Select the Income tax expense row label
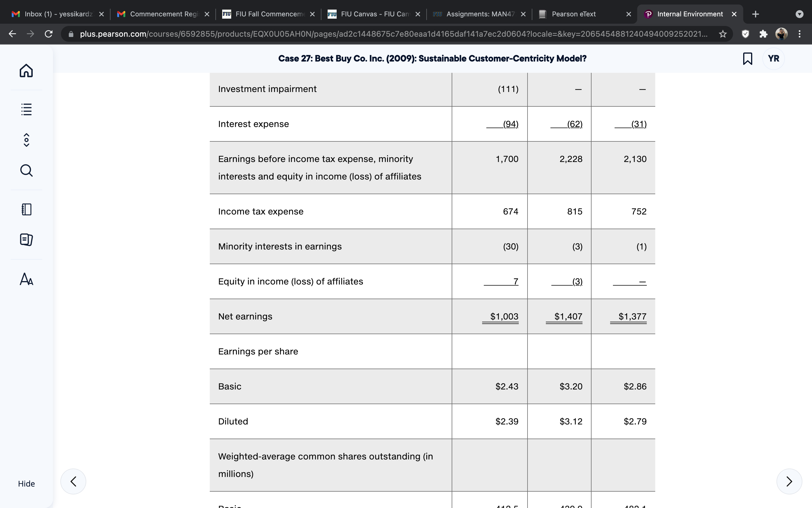 click(x=261, y=211)
